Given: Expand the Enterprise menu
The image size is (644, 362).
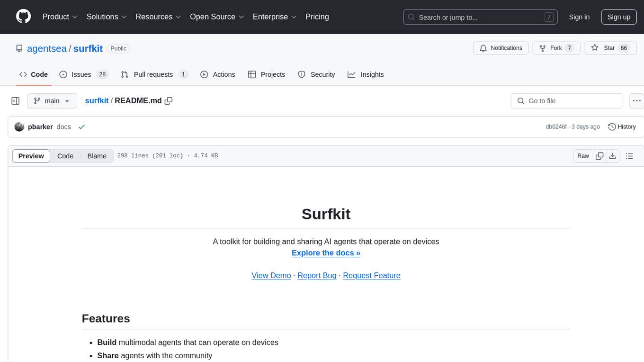Looking at the screenshot, I should tap(275, 17).
